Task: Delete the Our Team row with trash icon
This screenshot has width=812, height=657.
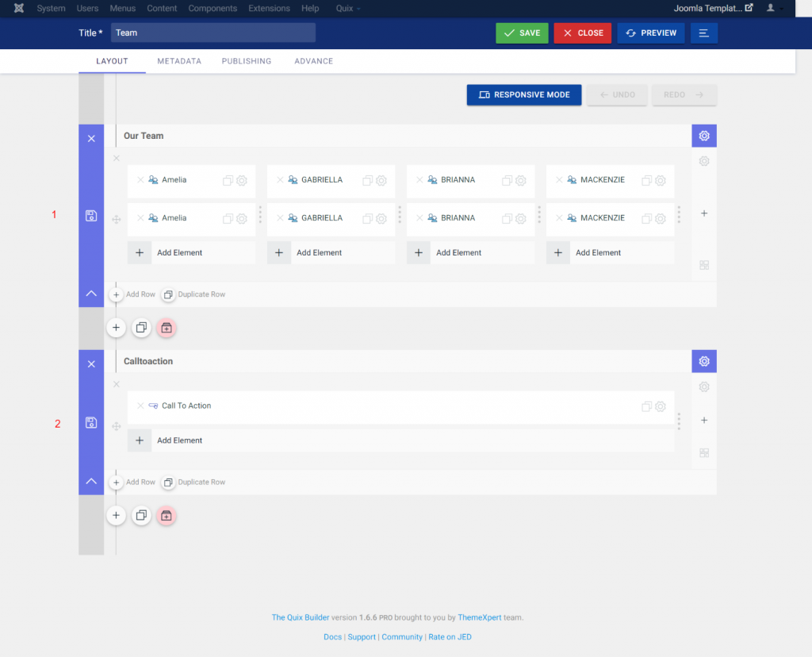Action: click(x=166, y=327)
